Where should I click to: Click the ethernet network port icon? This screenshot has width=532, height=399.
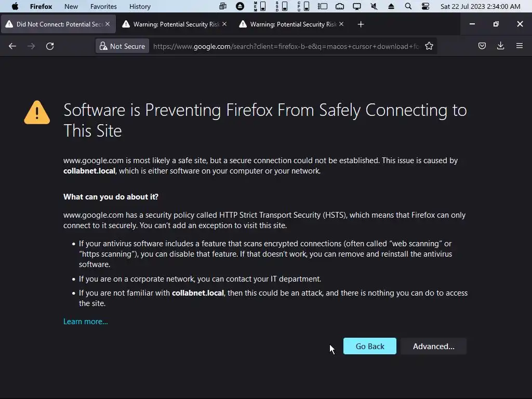pyautogui.click(x=340, y=6)
